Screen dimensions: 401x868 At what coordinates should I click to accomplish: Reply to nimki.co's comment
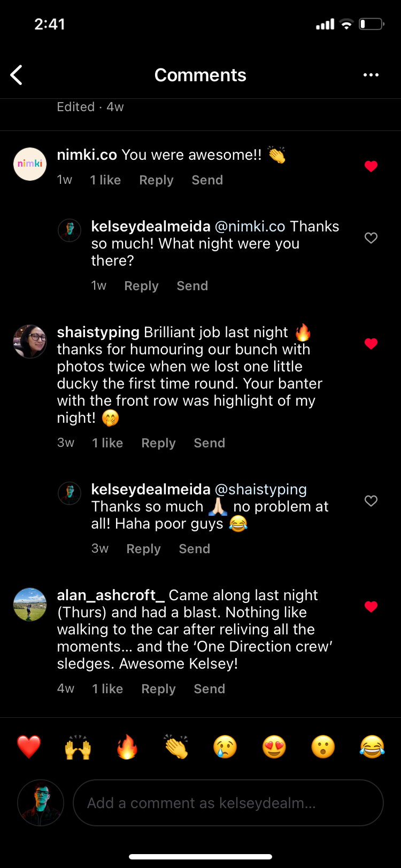coord(156,180)
